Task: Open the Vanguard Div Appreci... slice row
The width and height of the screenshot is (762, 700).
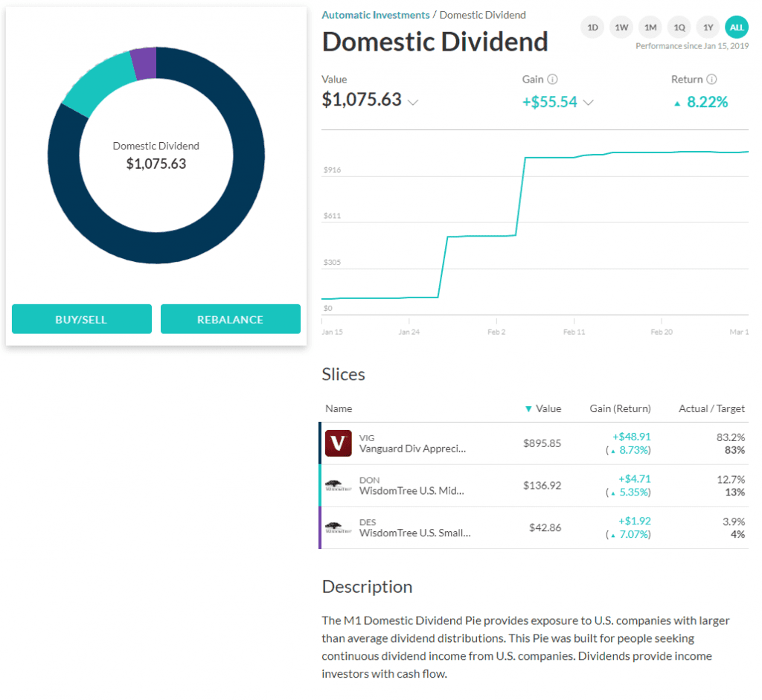Action: click(x=534, y=443)
